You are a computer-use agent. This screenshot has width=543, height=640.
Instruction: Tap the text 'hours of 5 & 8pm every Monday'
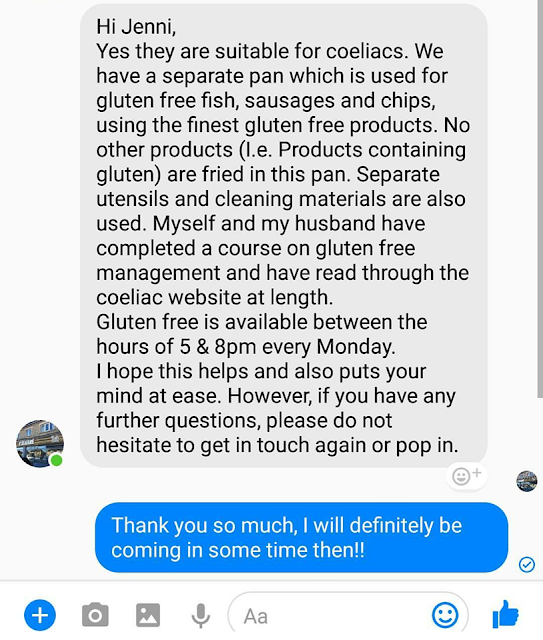(245, 347)
